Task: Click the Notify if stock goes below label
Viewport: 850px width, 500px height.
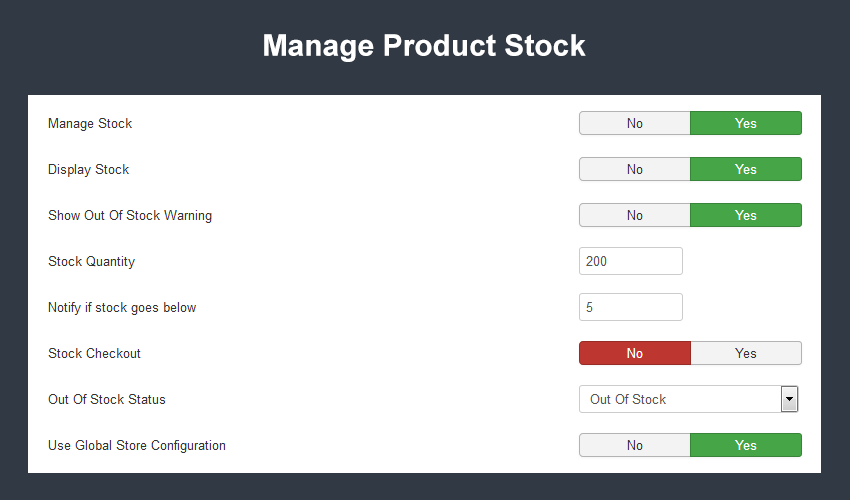Action: [122, 307]
